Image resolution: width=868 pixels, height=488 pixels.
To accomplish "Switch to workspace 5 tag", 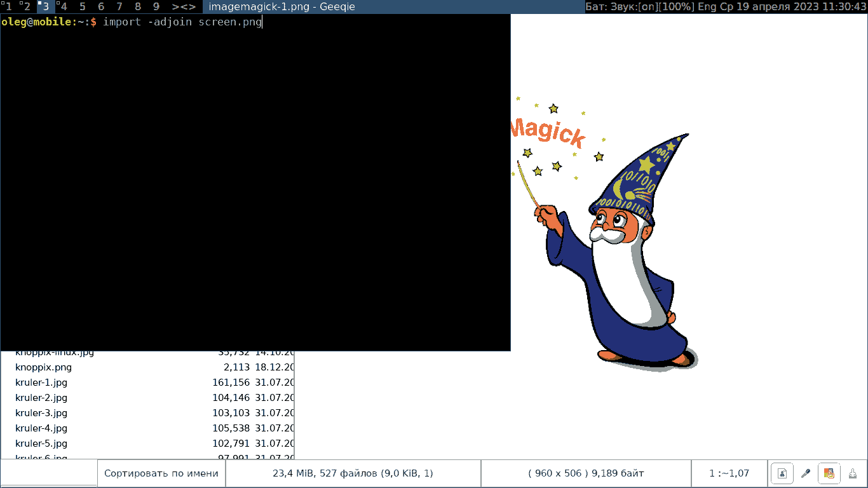I will (82, 7).
